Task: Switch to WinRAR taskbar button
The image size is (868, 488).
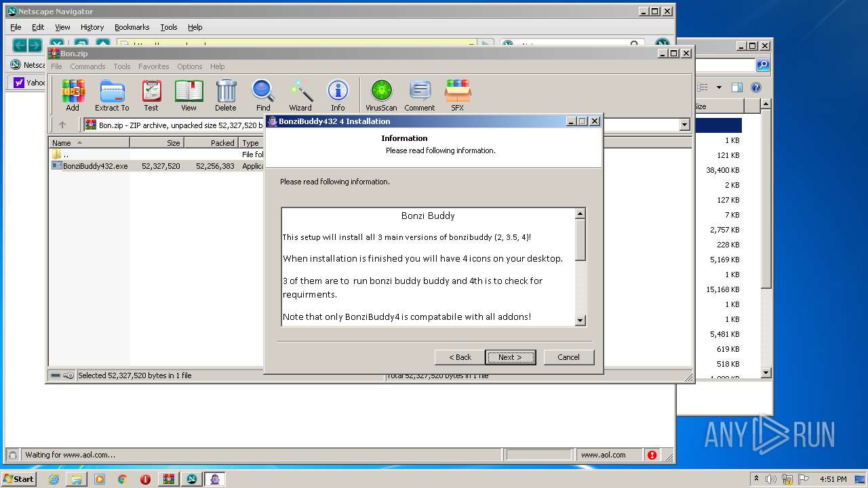Action: 169,479
